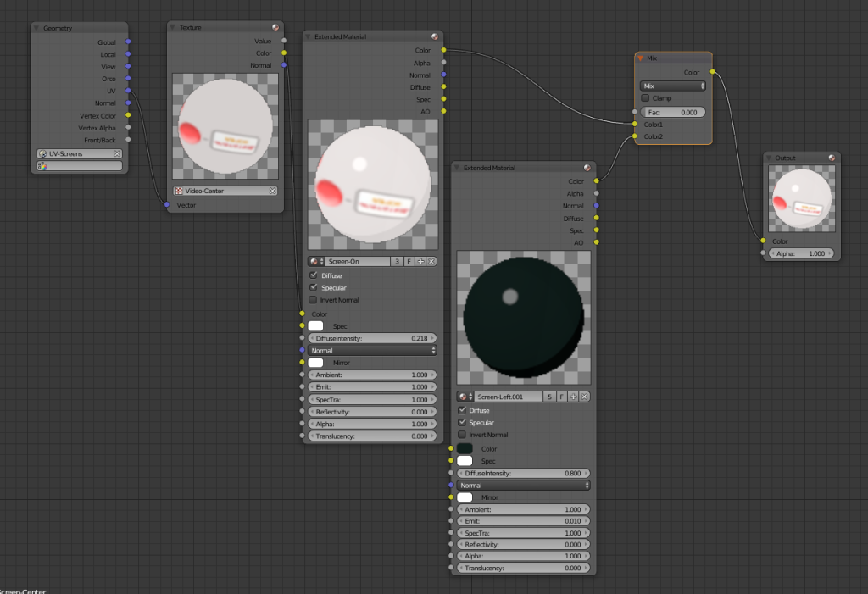Add a new material with the plus icon on Screen-Left.001
The image size is (868, 594).
click(x=573, y=397)
